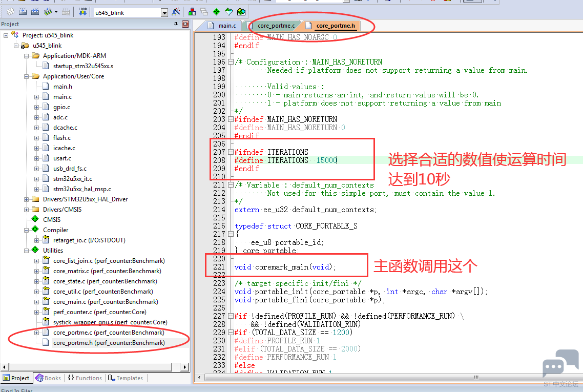Image resolution: width=583 pixels, height=392 pixels.
Task: Click the Manage Multi-Project Workspace icon
Action: [204, 12]
